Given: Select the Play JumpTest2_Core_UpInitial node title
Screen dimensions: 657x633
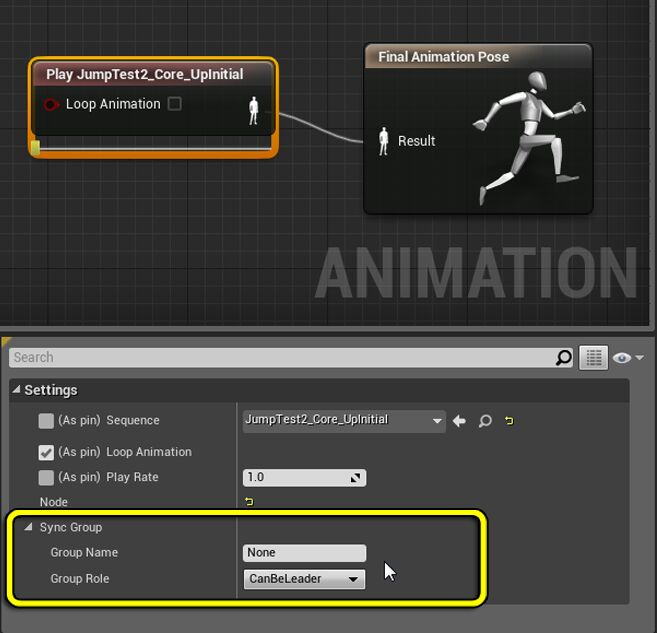Looking at the screenshot, I should (145, 74).
